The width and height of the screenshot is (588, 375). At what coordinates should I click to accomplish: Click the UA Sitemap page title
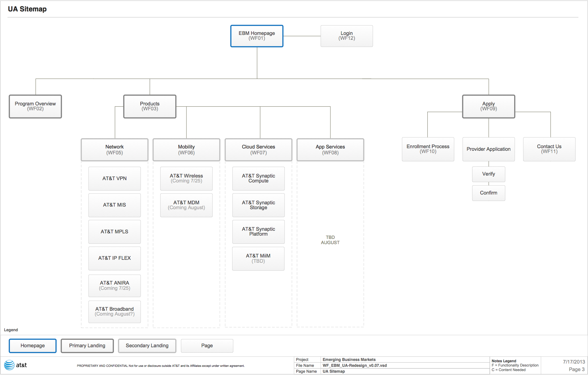27,9
